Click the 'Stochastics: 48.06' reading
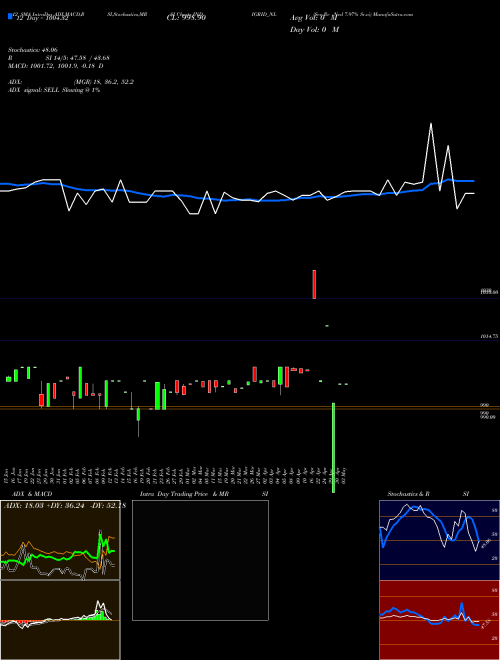Screen dimensions: 500x660 [x=32, y=50]
